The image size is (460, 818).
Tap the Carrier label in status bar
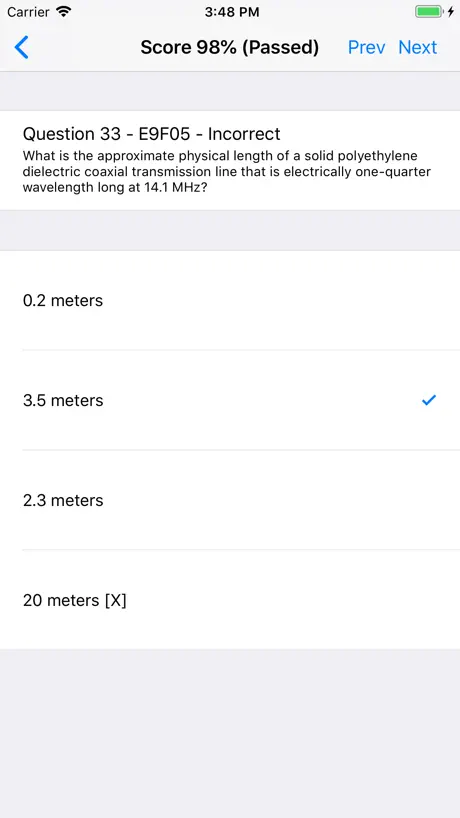(29, 11)
